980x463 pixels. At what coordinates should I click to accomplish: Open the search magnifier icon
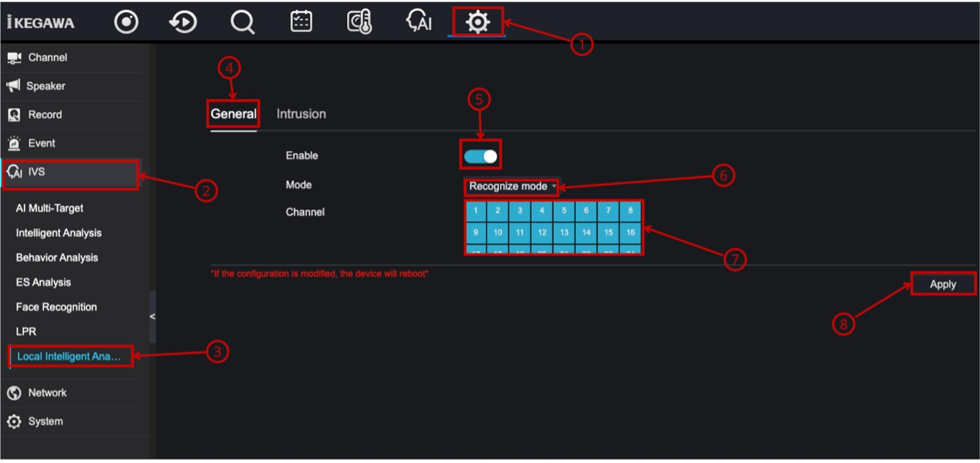pyautogui.click(x=242, y=22)
